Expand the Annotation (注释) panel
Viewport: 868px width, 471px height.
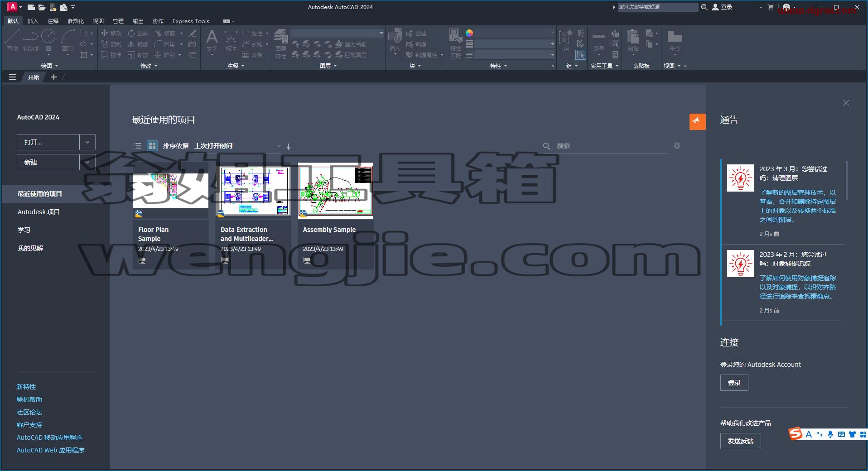[x=236, y=66]
